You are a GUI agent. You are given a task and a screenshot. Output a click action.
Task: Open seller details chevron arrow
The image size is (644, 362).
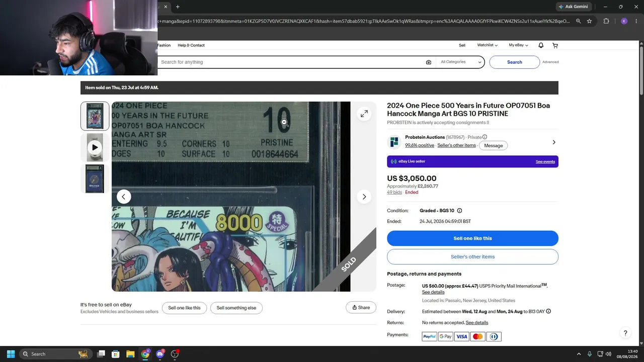tap(554, 142)
